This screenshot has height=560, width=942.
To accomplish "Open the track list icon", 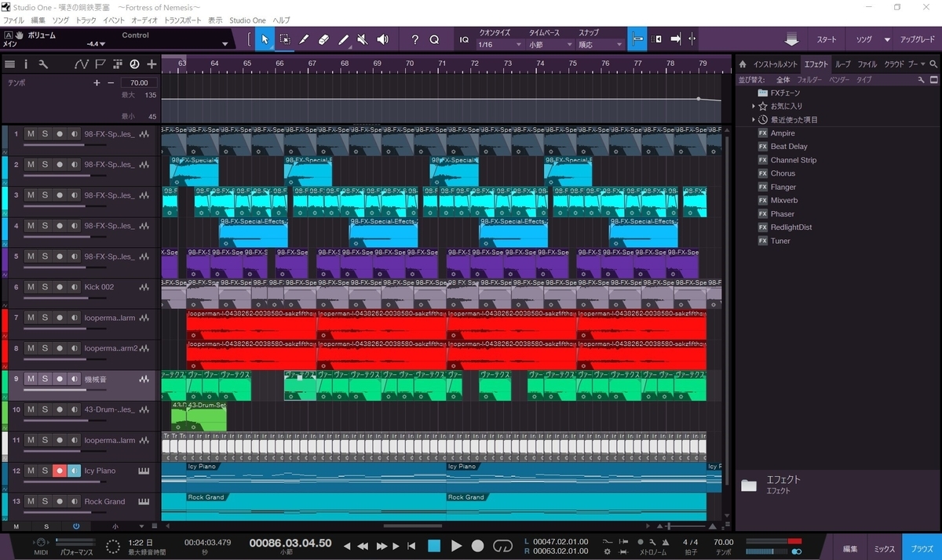I will coord(10,64).
